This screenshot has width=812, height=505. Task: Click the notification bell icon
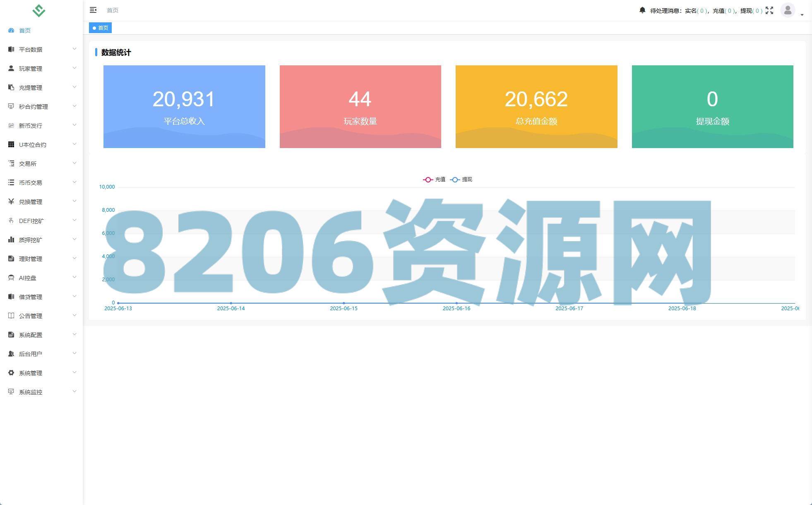pyautogui.click(x=642, y=10)
